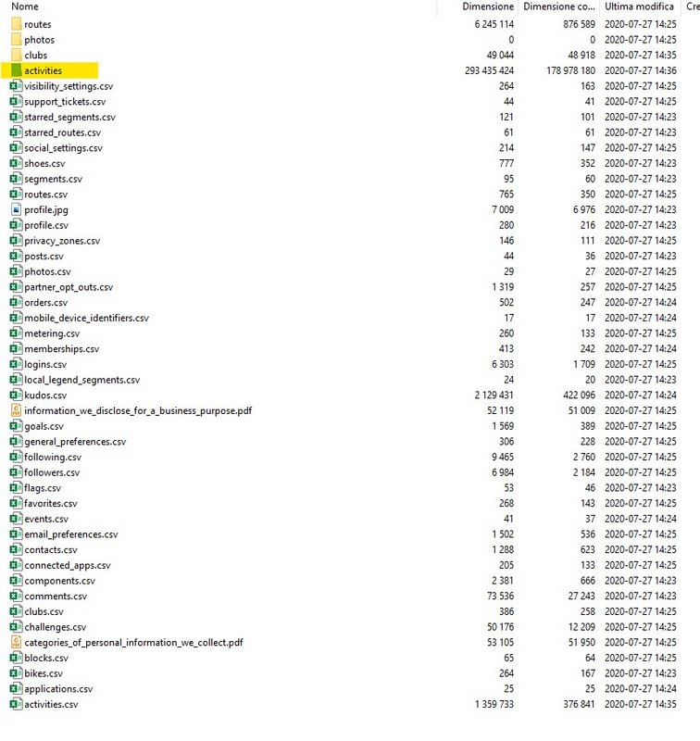This screenshot has height=741, width=700.
Task: Select the mobile_device_identifiers.csv file name
Action: 86,318
